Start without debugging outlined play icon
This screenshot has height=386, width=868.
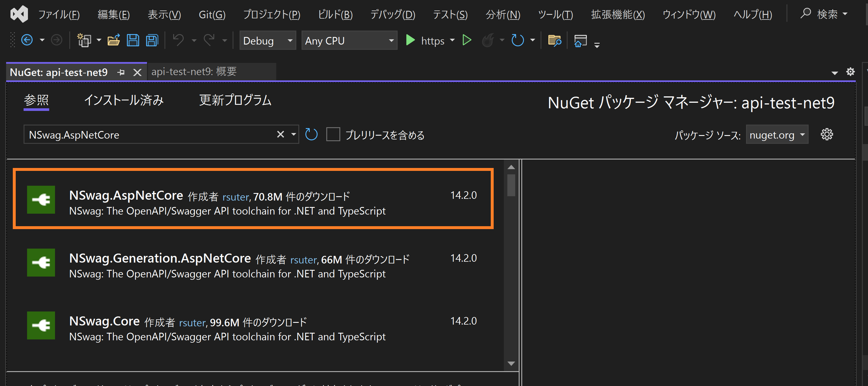[x=467, y=40]
